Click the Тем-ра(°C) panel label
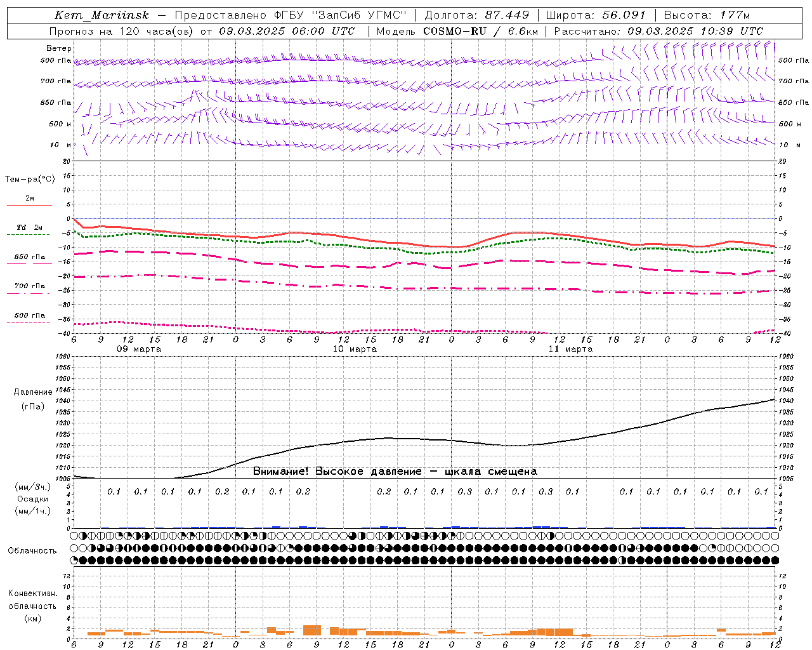The image size is (812, 650). pyautogui.click(x=30, y=180)
